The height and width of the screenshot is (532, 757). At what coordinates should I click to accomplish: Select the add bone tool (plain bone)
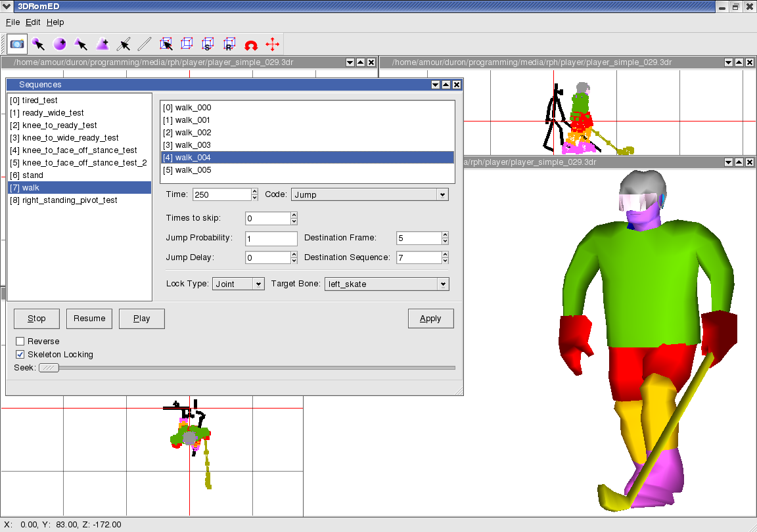[145, 45]
